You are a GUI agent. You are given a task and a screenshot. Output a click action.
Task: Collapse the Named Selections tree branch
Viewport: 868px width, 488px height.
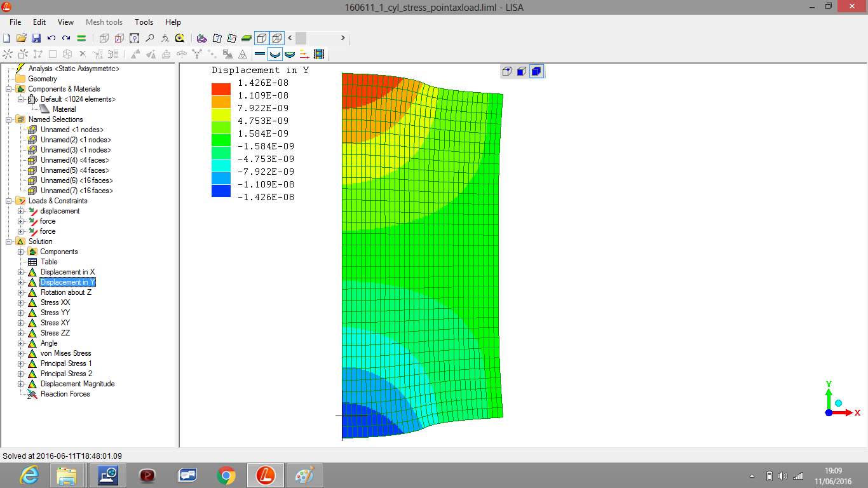coord(10,119)
